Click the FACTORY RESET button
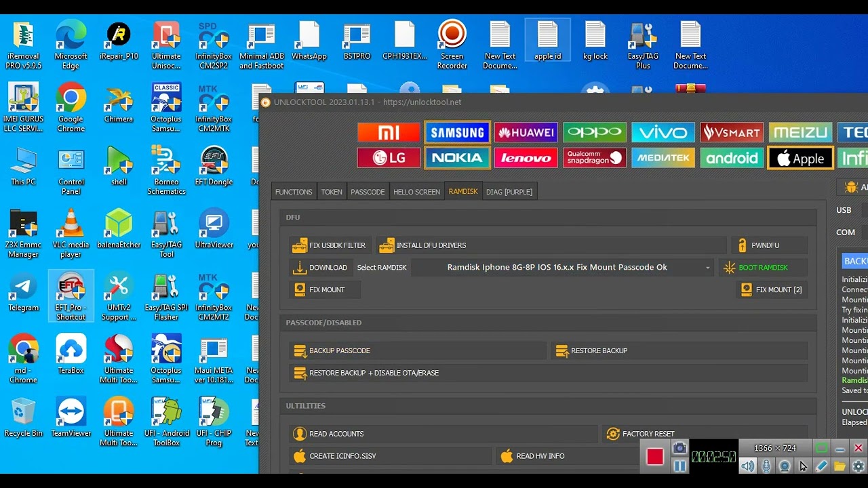Screen dimensions: 868x488 (x=705, y=434)
